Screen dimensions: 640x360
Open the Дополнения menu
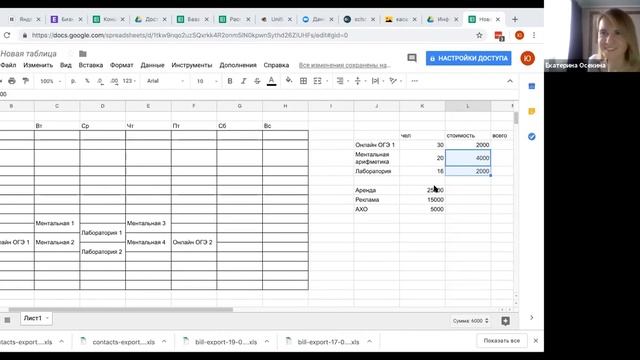click(238, 65)
